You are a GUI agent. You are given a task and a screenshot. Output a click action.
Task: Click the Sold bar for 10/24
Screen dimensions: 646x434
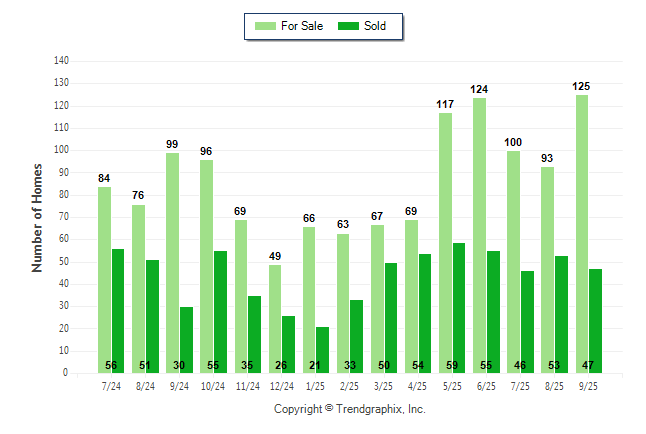point(221,312)
